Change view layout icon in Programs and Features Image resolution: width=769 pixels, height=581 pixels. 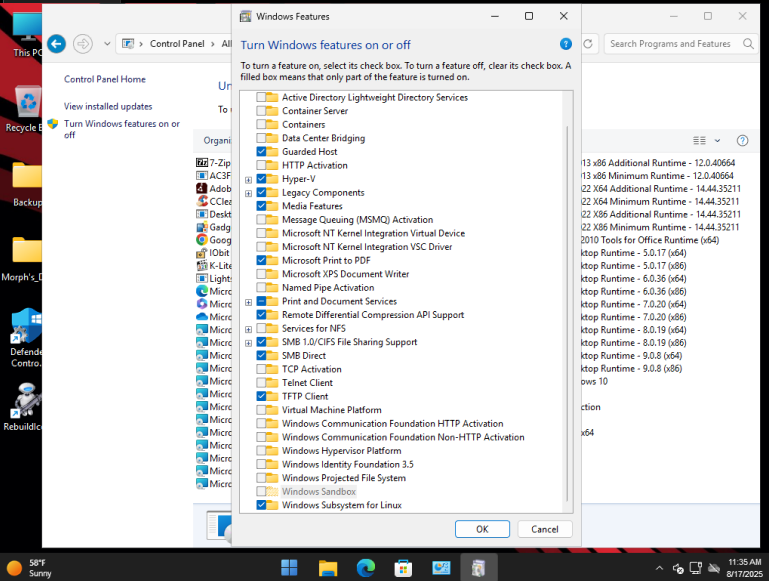click(x=699, y=141)
